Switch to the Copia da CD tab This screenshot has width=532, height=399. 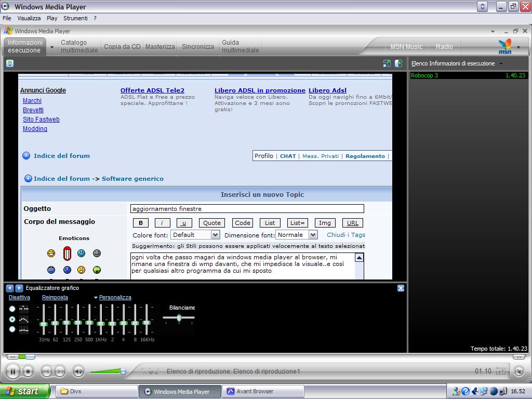[122, 47]
